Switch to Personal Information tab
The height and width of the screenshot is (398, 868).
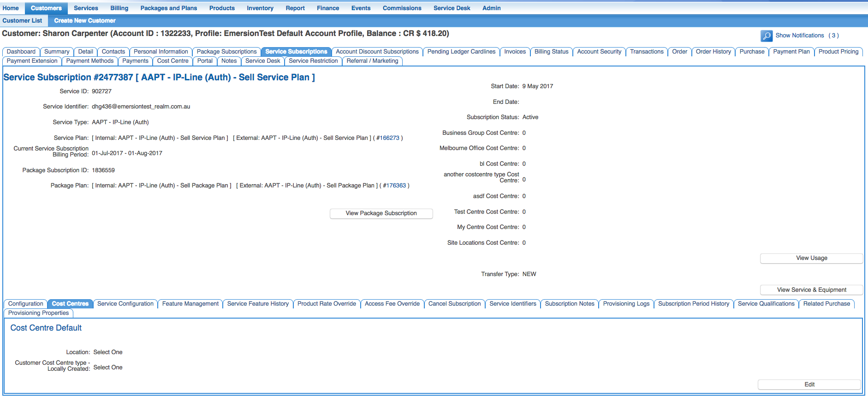pos(161,52)
